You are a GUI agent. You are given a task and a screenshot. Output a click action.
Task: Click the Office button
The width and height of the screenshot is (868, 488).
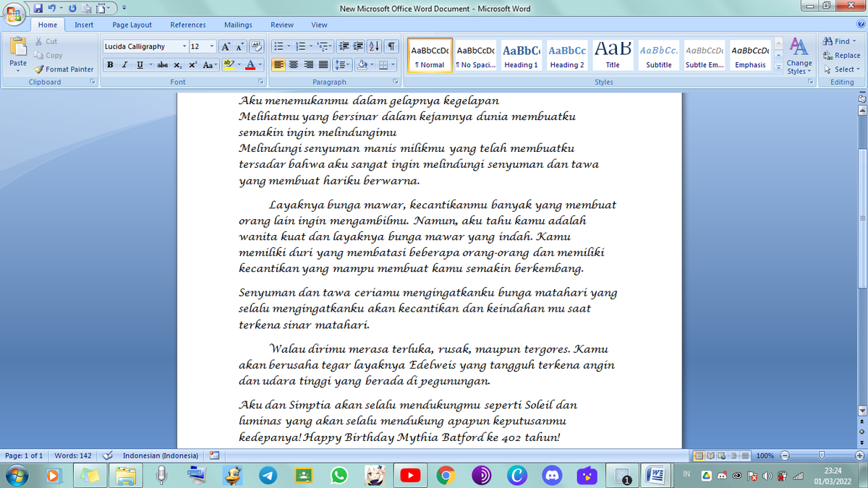(14, 14)
